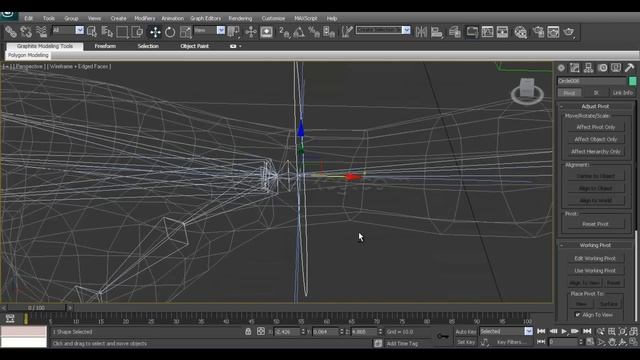Open the Material Editor icon
Image resolution: width=640 pixels, height=360 pixels.
click(520, 32)
